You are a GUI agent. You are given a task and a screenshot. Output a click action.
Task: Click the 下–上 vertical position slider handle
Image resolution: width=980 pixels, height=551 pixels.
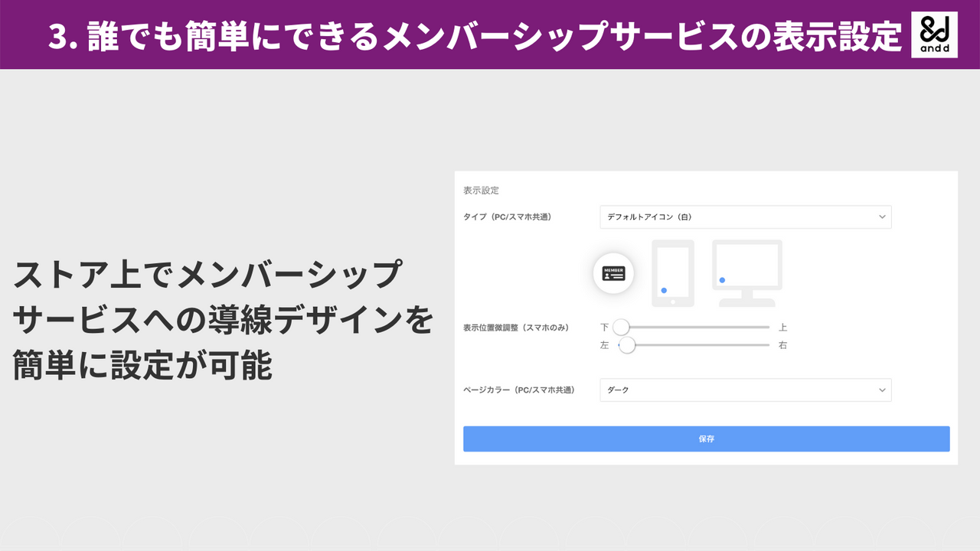(x=621, y=328)
